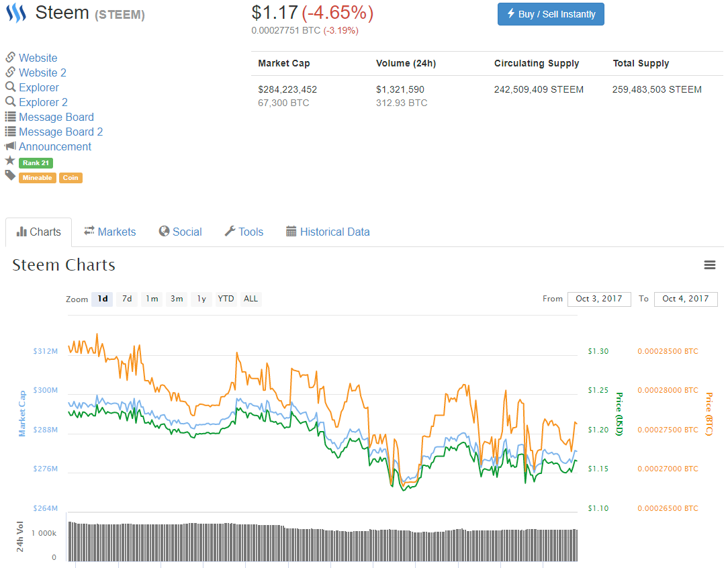The height and width of the screenshot is (568, 728).
Task: Click the Buy / Sell Instantly button
Action: tap(551, 14)
